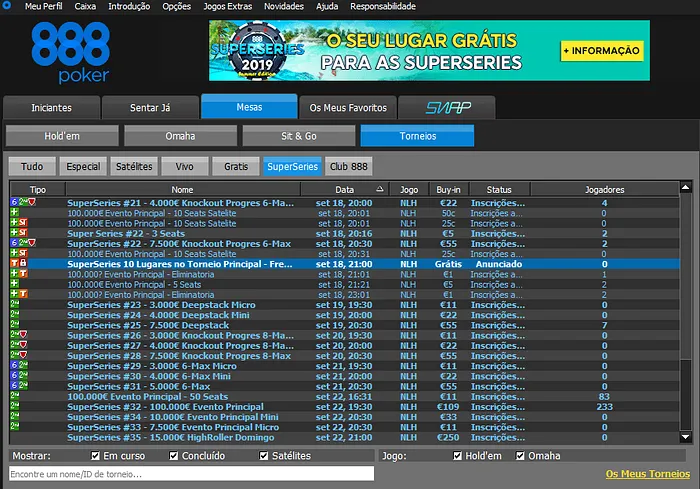Open the Meu Perfil menu

click(x=43, y=6)
